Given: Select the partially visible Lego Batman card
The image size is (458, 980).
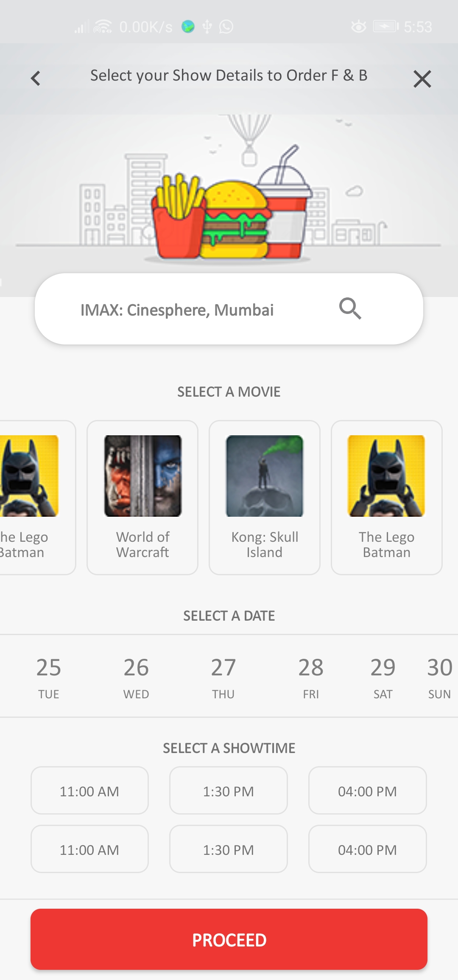Looking at the screenshot, I should (37, 498).
